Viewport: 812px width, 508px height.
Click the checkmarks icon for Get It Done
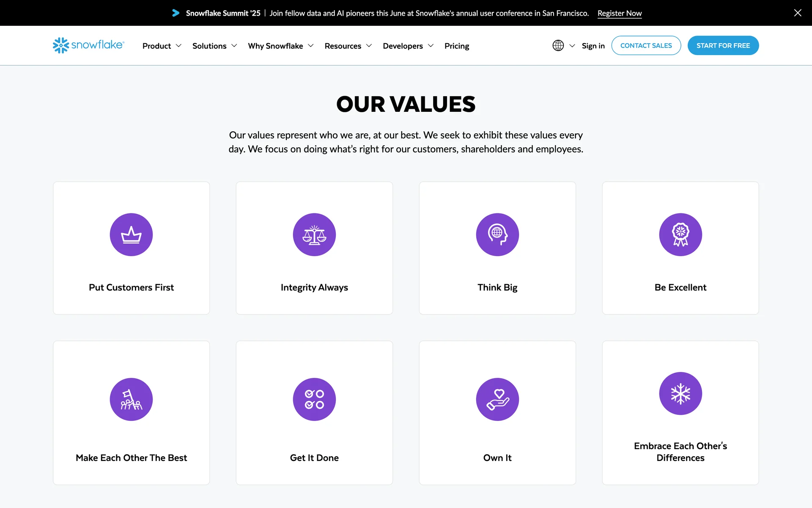pyautogui.click(x=314, y=399)
